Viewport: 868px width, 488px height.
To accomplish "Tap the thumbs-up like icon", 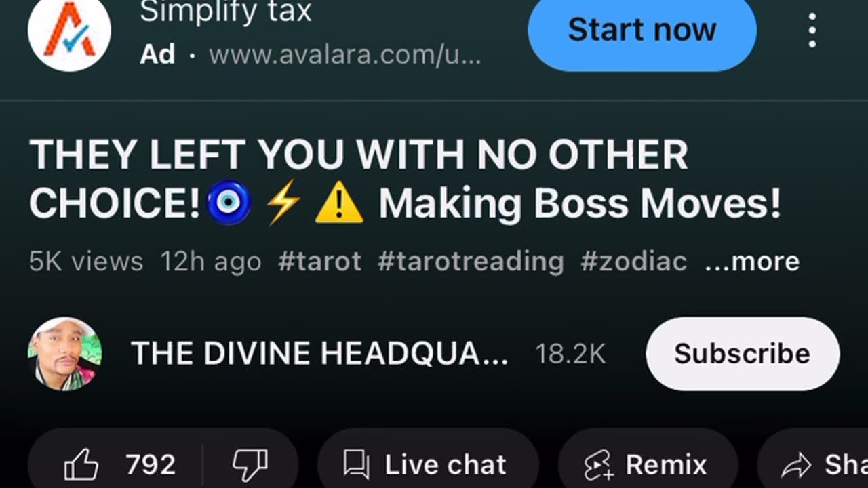I will (81, 466).
